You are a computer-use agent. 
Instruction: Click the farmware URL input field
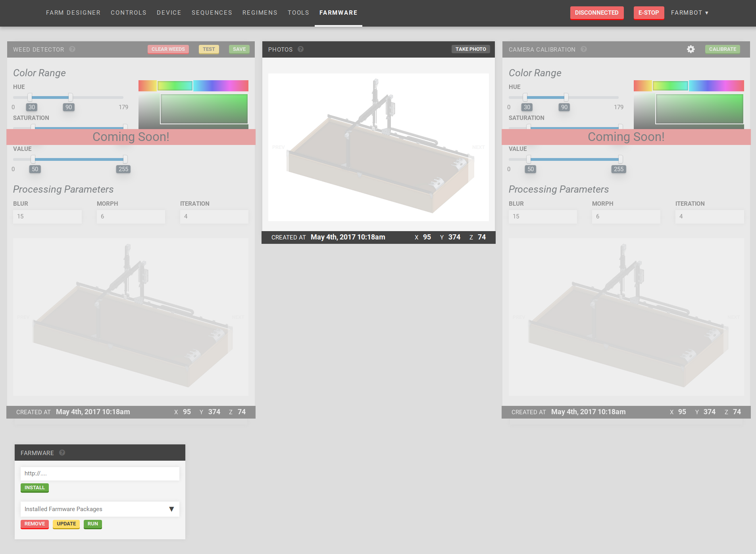(x=100, y=473)
